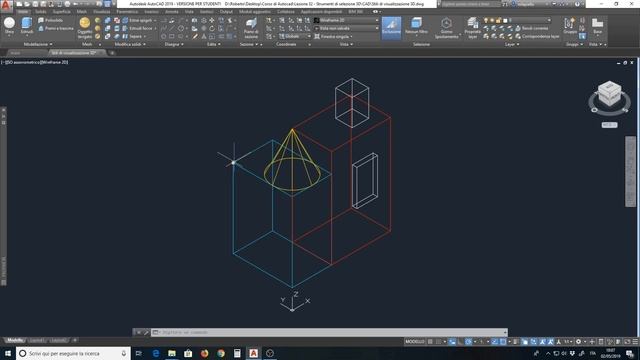The image size is (640, 360).
Task: Open the Superficie ribbon tab
Action: [x=61, y=12]
